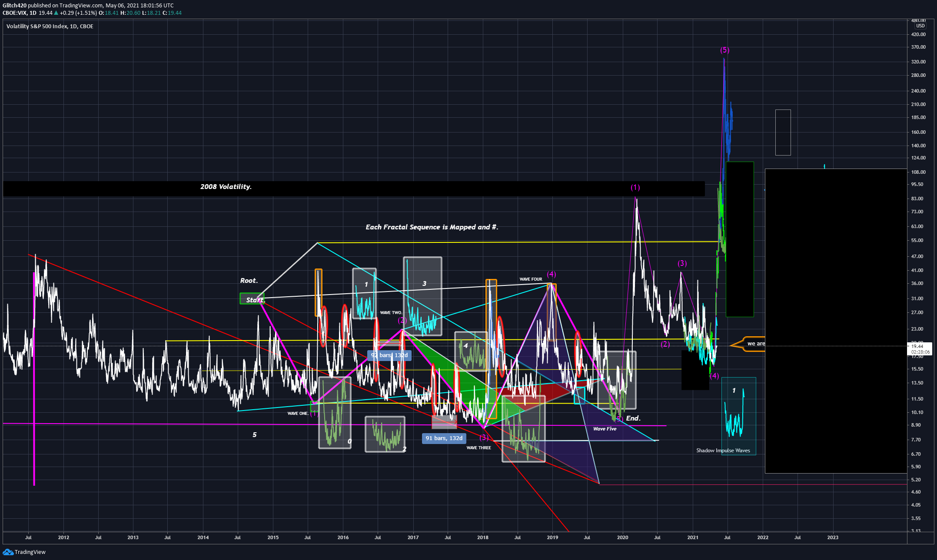Viewport: 937px width, 560px height.
Task: Click the italic '5' label near 2014
Action: click(255, 435)
